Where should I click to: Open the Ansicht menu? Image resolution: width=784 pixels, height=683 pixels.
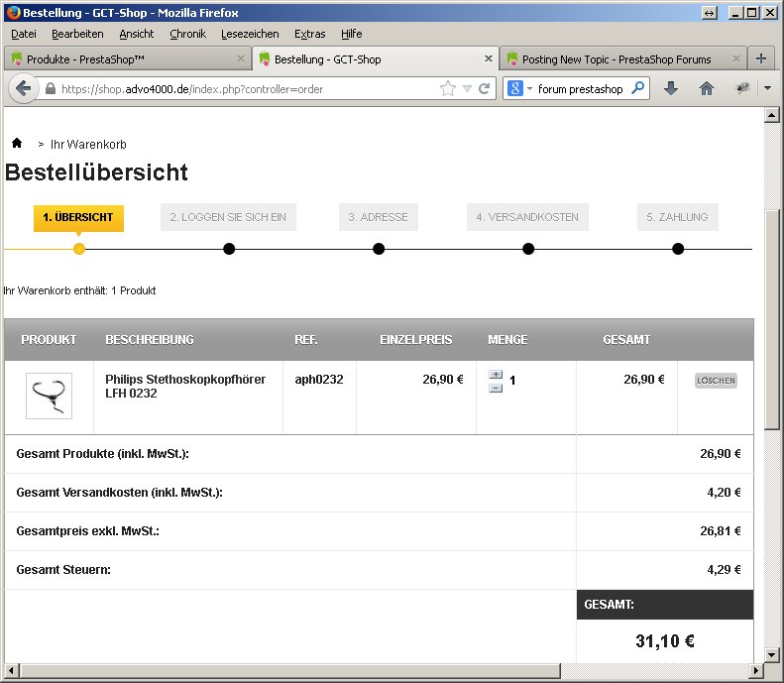[137, 34]
